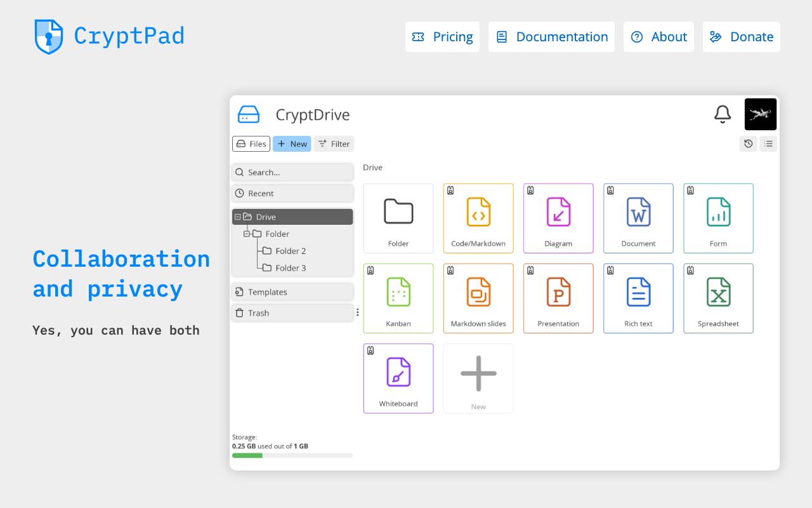Toggle the drive history view
812x508 pixels.
coord(748,144)
